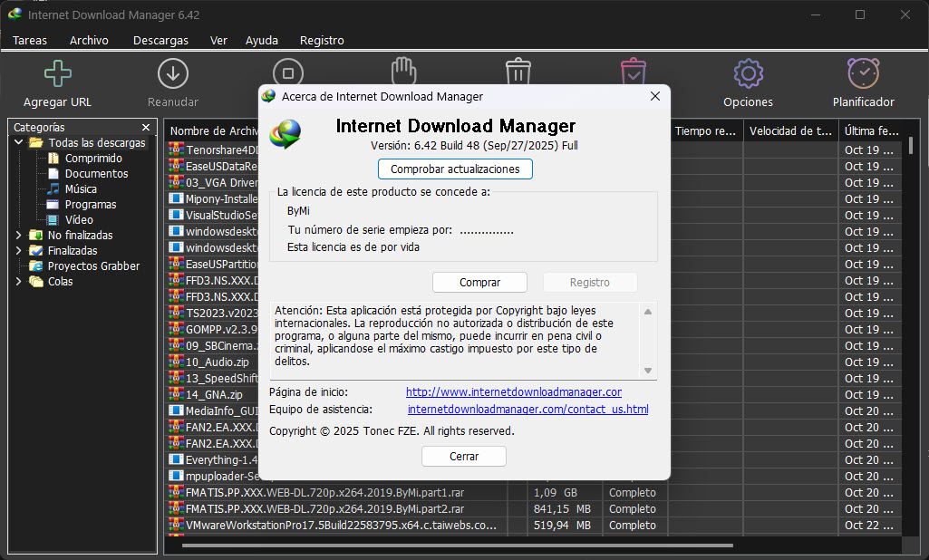Click the trash can delete icon
Image resolution: width=929 pixels, height=560 pixels.
[518, 71]
